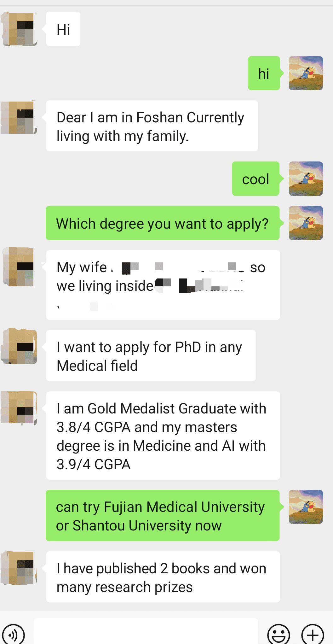The image size is (333, 644).
Task: Select the Gold Medalist Graduate CGPA message
Action: pos(163,436)
